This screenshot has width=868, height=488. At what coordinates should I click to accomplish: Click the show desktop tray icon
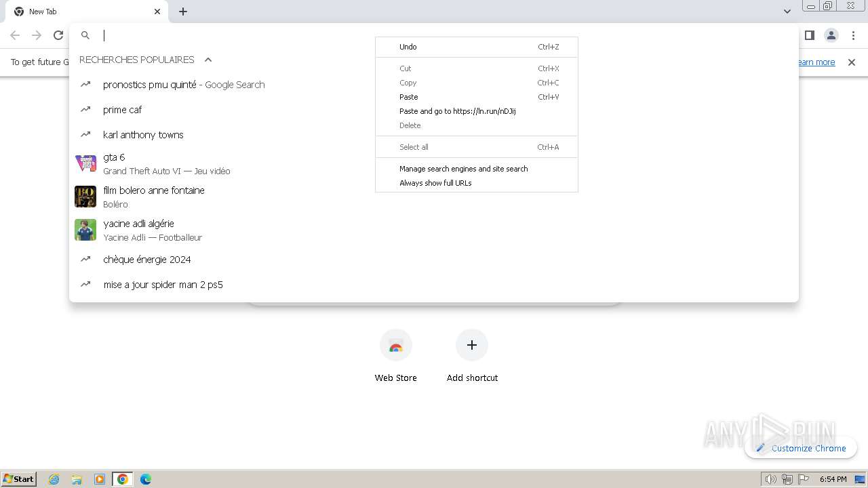pos(861,479)
